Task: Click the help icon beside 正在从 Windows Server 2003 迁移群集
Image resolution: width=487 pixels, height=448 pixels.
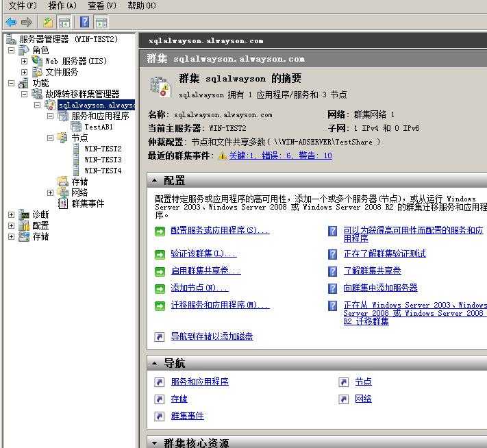Action: coord(333,306)
